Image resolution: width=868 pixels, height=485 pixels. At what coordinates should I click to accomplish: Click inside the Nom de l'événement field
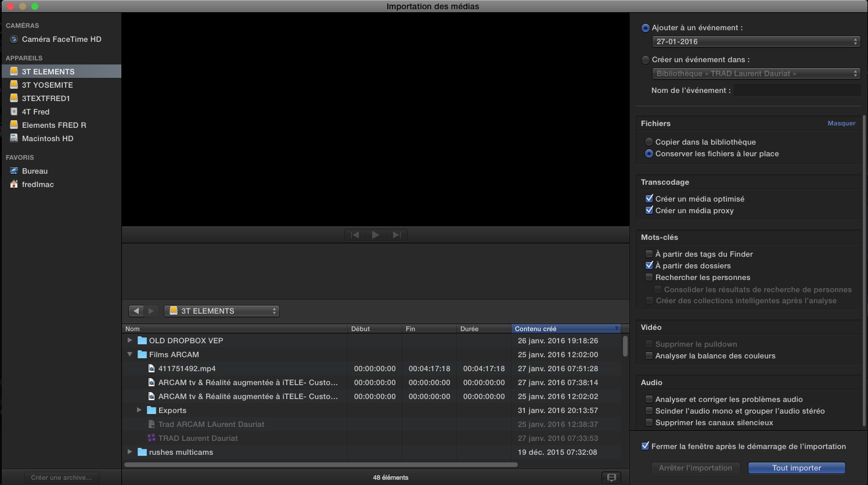coord(797,90)
